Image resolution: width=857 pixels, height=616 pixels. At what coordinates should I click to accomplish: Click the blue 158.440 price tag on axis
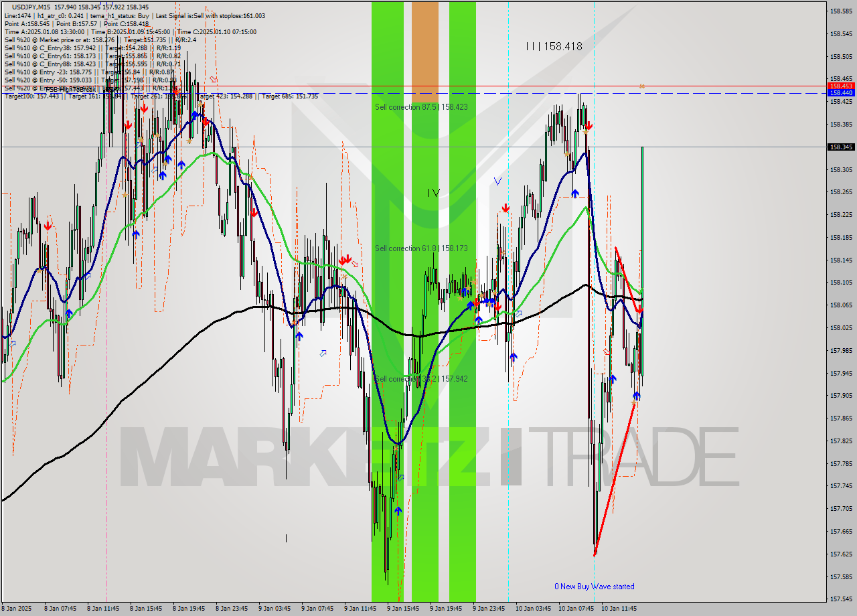[841, 93]
